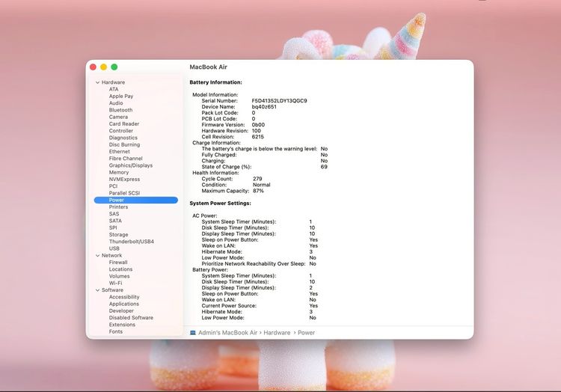
Task: Select Disc Burning in the sidebar
Action: [124, 144]
